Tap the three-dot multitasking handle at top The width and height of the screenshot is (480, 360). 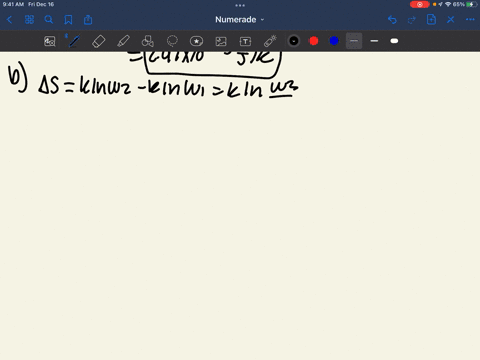point(240,5)
